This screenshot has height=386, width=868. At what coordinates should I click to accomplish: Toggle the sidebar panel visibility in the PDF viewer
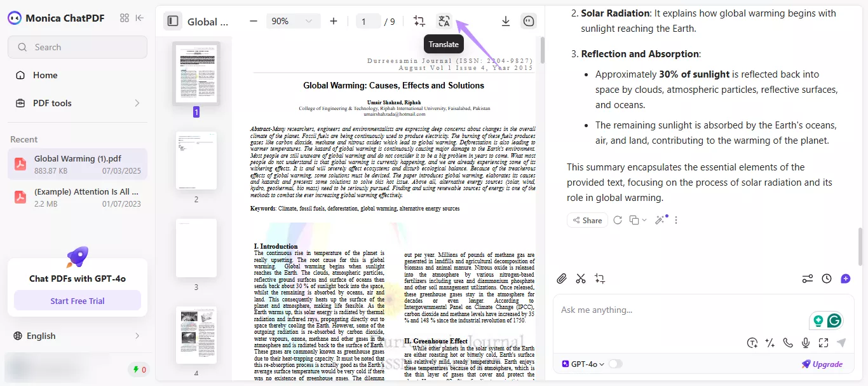(x=172, y=20)
